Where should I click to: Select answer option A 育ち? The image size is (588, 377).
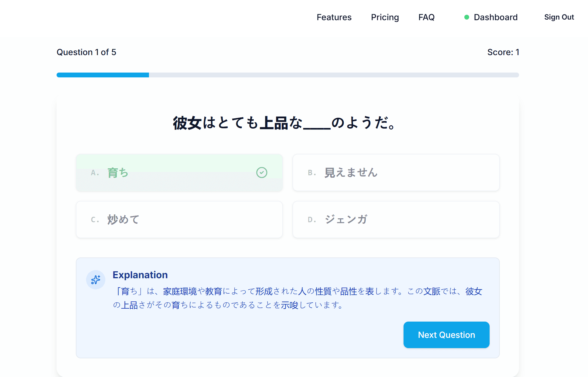tap(179, 173)
